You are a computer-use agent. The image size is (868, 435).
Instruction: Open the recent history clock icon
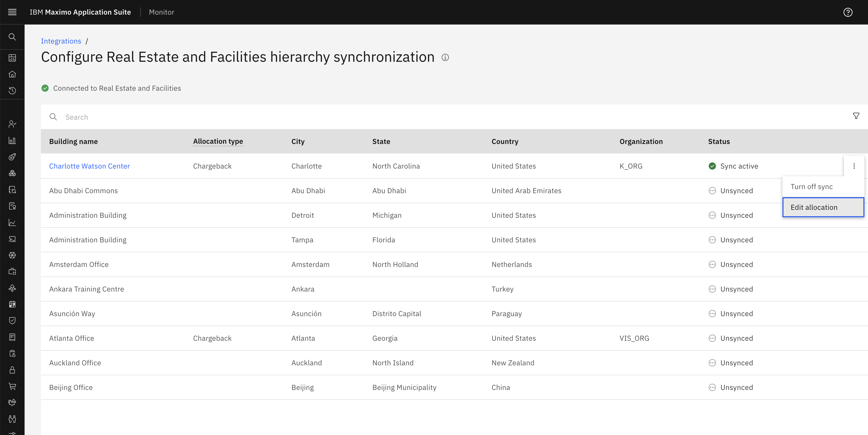click(12, 91)
